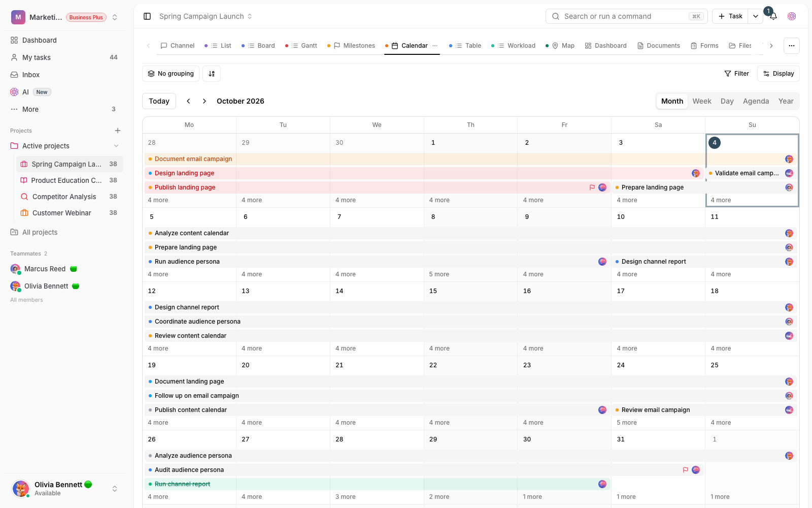This screenshot has width=812, height=508.
Task: Go to next month arrow
Action: click(205, 101)
